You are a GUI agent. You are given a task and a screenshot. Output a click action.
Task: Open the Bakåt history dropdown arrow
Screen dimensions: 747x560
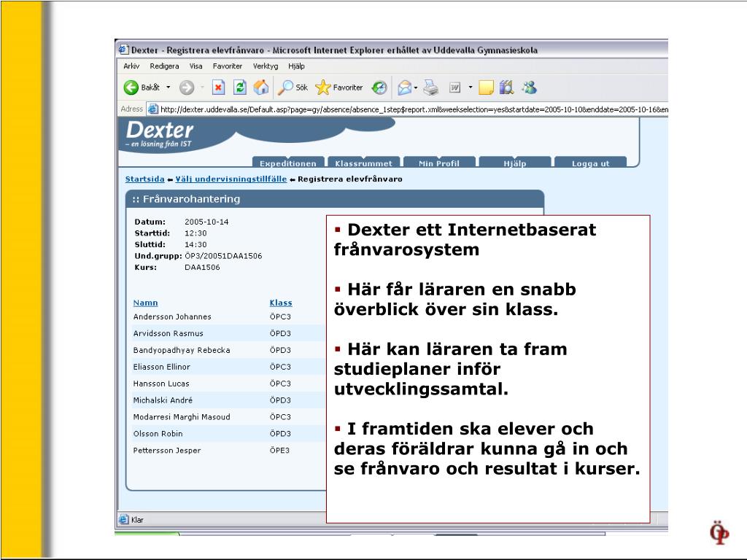tap(169, 87)
